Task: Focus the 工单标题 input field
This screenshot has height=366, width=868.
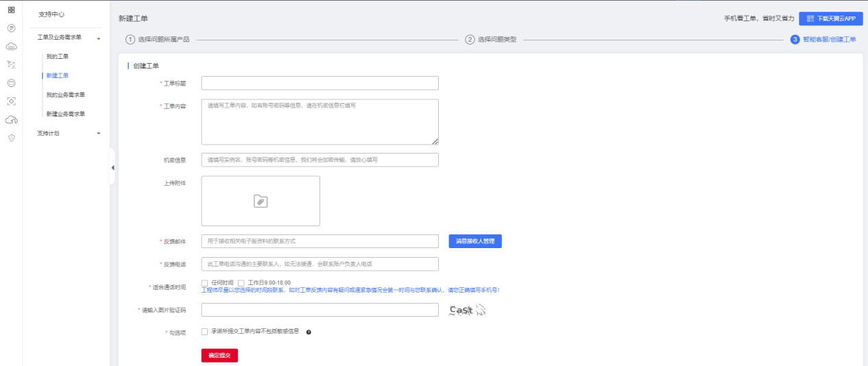Action: click(320, 84)
